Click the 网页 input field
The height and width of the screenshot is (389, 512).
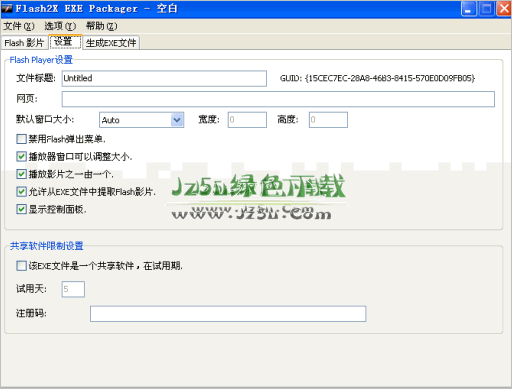(x=278, y=99)
